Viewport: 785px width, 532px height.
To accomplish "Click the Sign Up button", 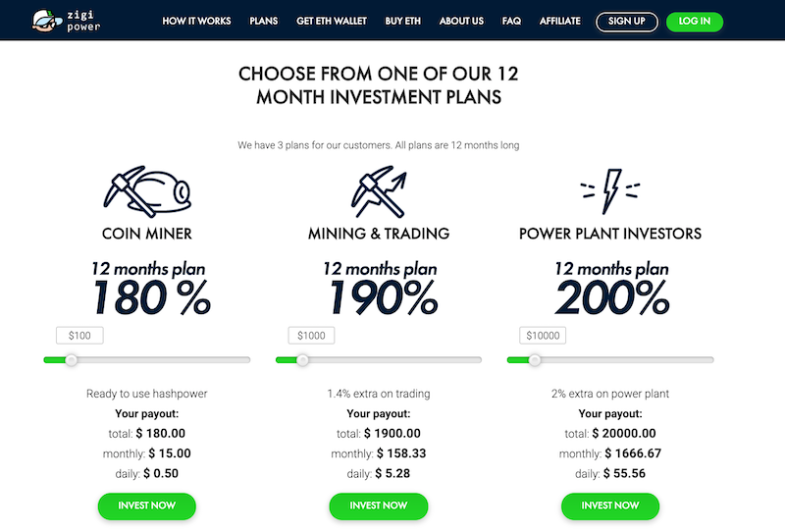I will [x=626, y=22].
